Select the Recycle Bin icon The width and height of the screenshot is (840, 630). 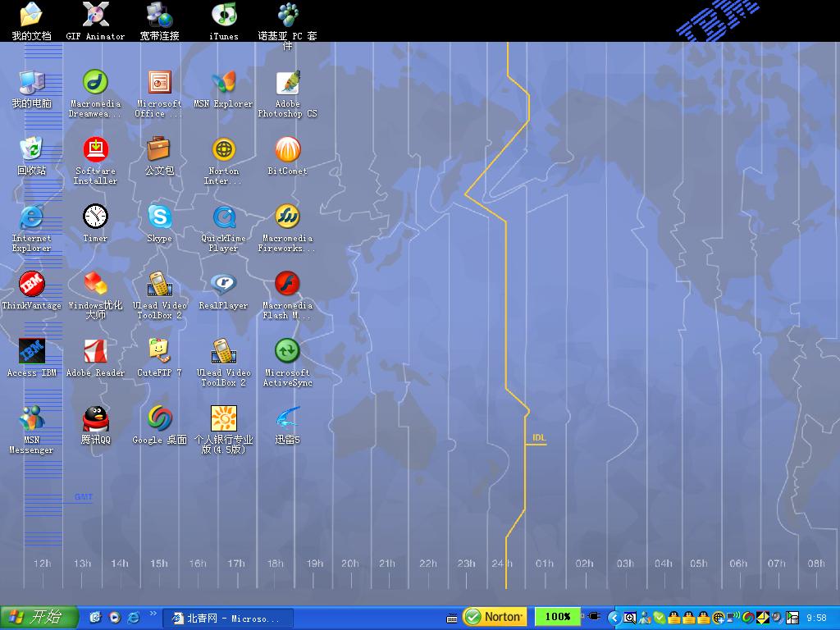pos(31,151)
